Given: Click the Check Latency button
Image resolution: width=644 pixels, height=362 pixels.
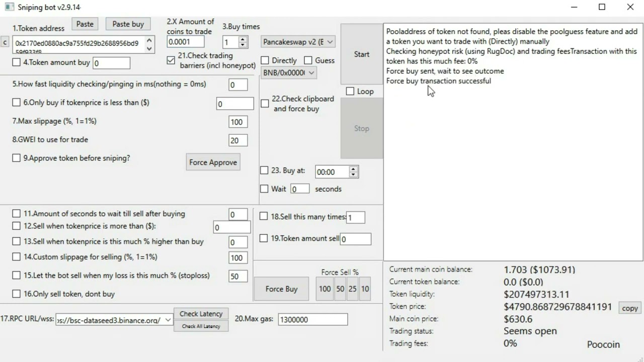Looking at the screenshot, I should click(201, 314).
